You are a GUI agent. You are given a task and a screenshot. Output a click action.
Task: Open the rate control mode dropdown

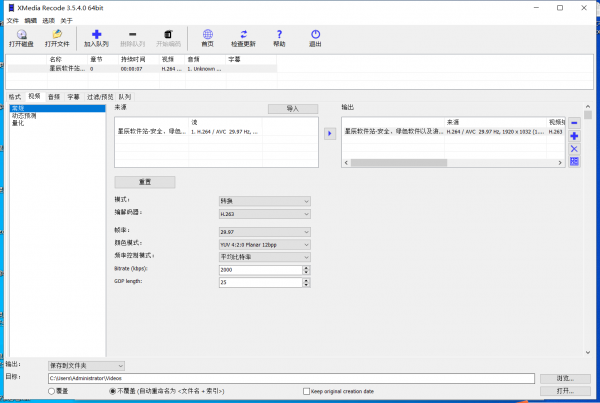[x=264, y=257]
